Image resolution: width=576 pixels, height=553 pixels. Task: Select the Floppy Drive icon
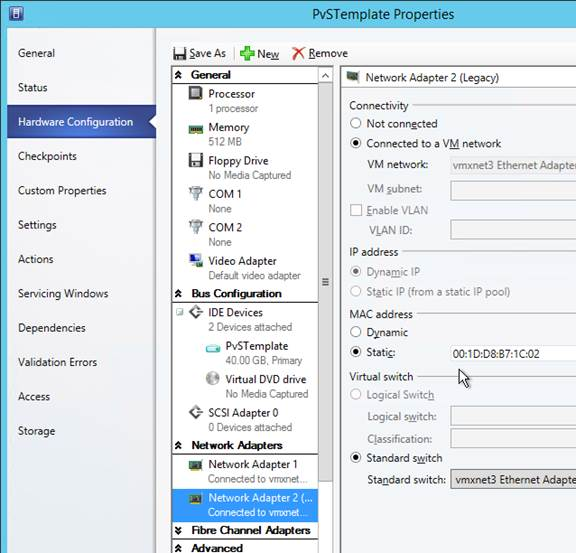click(x=195, y=161)
